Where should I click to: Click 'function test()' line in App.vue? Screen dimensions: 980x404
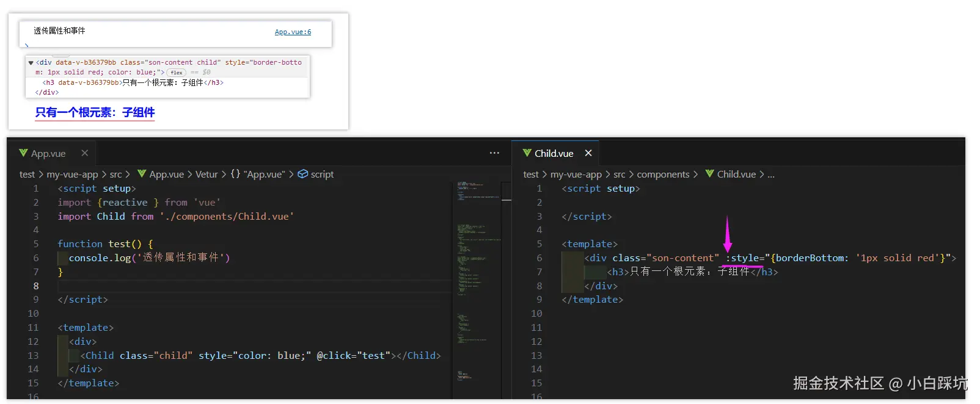[105, 244]
